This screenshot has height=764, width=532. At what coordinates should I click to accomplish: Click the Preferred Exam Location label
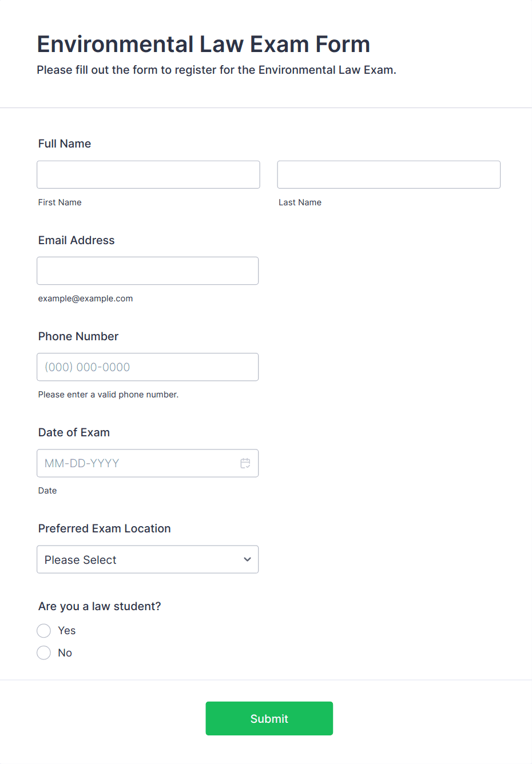pyautogui.click(x=105, y=528)
